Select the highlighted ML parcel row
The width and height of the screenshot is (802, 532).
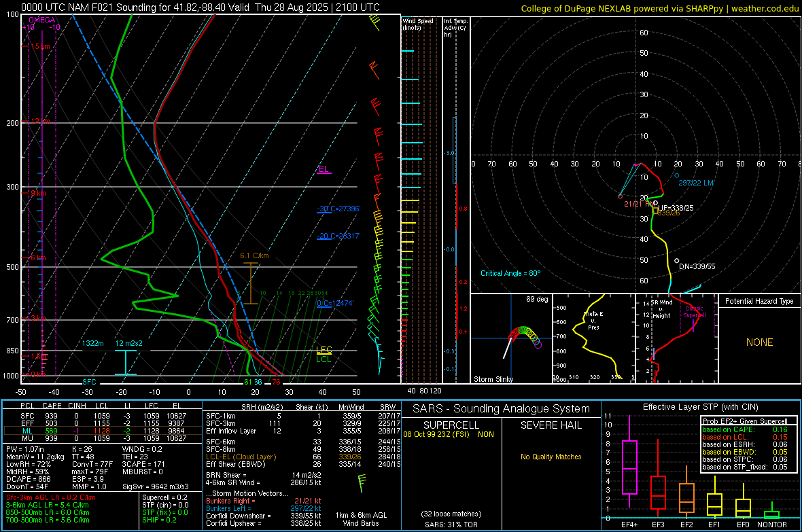pyautogui.click(x=103, y=431)
